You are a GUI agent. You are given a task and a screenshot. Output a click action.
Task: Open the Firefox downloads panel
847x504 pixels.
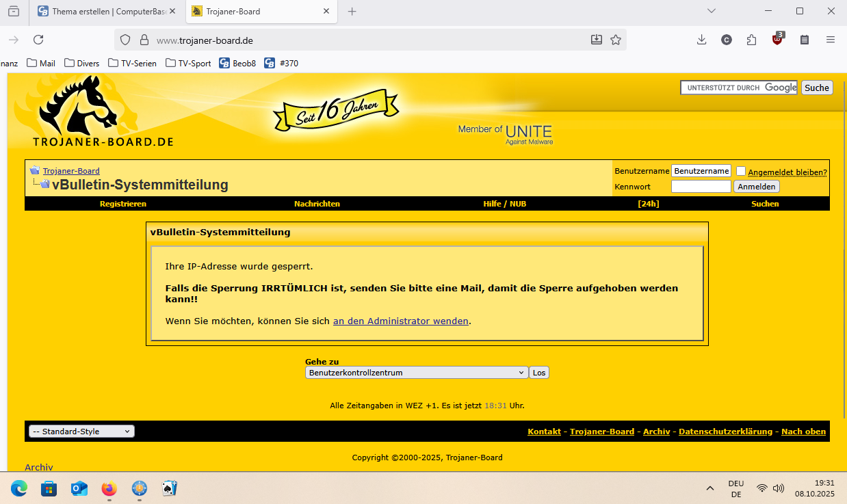click(701, 40)
